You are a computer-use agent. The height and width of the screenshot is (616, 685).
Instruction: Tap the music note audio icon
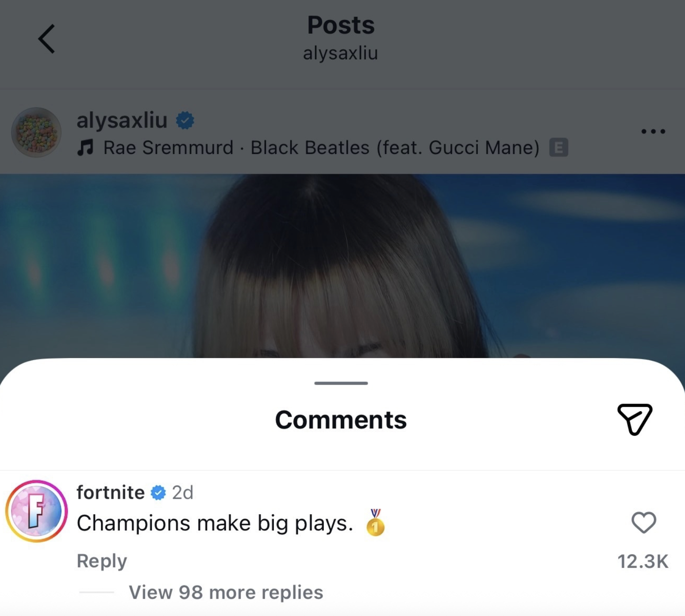tap(85, 147)
